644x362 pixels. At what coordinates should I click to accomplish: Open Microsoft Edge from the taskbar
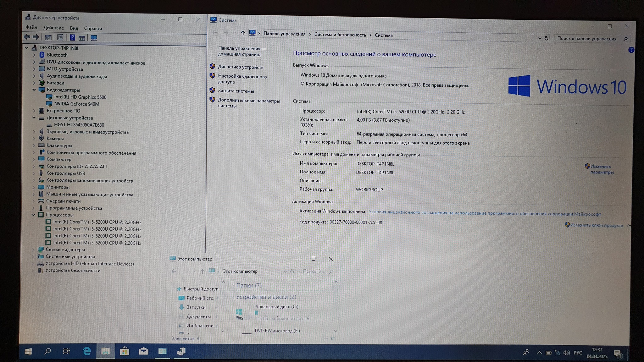(86, 351)
